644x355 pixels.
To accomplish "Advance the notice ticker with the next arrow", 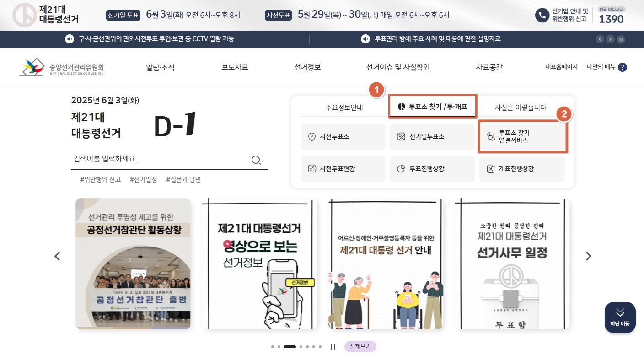I will click(x=610, y=39).
